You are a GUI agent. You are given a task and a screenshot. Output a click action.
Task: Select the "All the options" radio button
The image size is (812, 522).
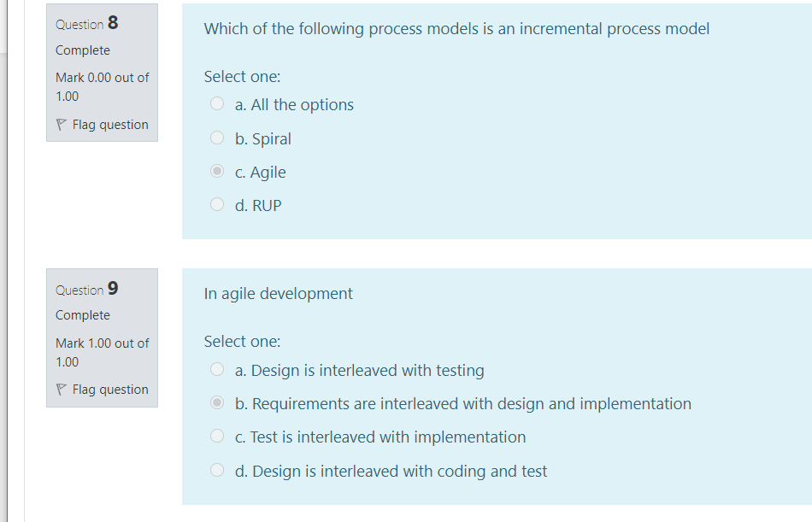[217, 104]
